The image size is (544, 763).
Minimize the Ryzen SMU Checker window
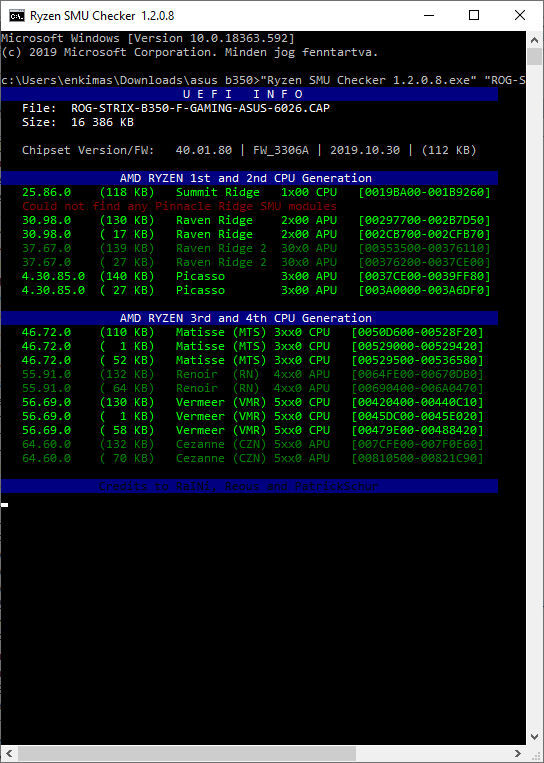click(428, 16)
